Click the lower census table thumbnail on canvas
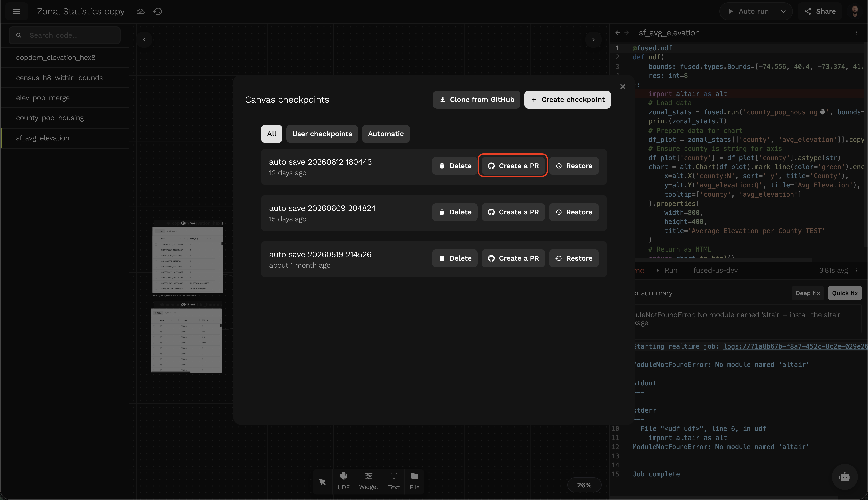Image resolution: width=868 pixels, height=500 pixels. (186, 341)
